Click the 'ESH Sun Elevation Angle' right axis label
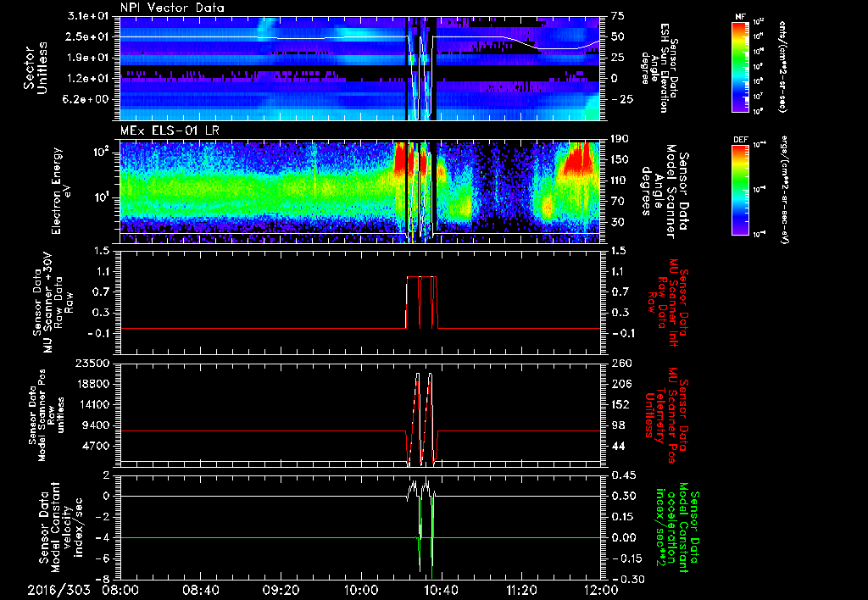This screenshot has width=868, height=600. point(659,68)
